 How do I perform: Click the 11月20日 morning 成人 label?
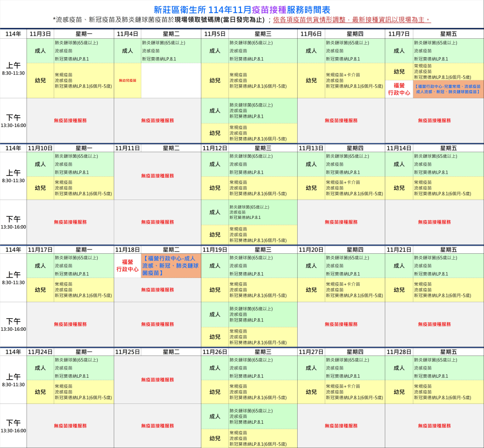311,266
